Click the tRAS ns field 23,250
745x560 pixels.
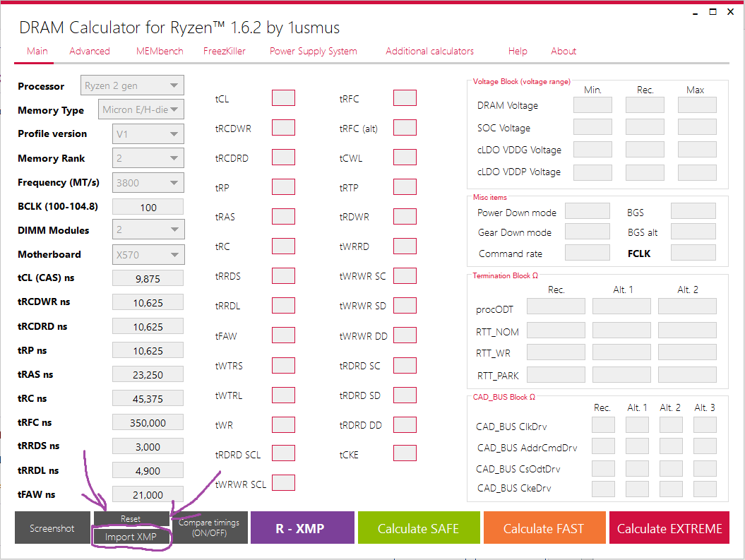coord(148,375)
